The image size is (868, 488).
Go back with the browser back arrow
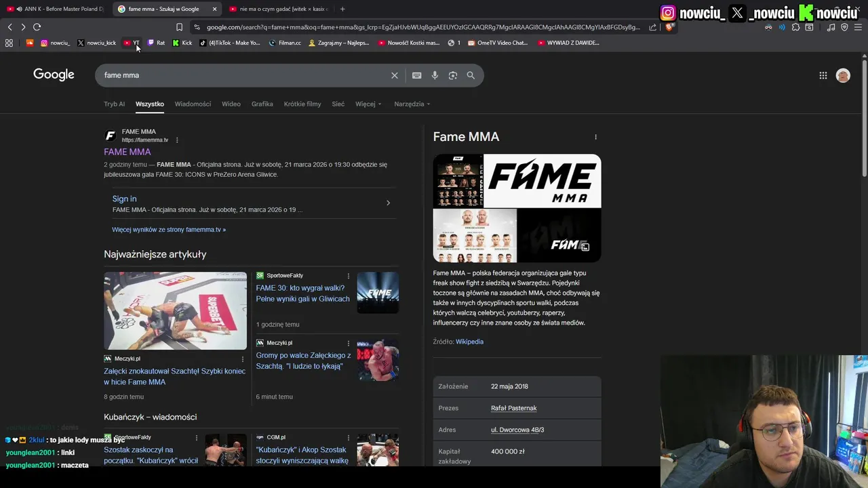(9, 27)
